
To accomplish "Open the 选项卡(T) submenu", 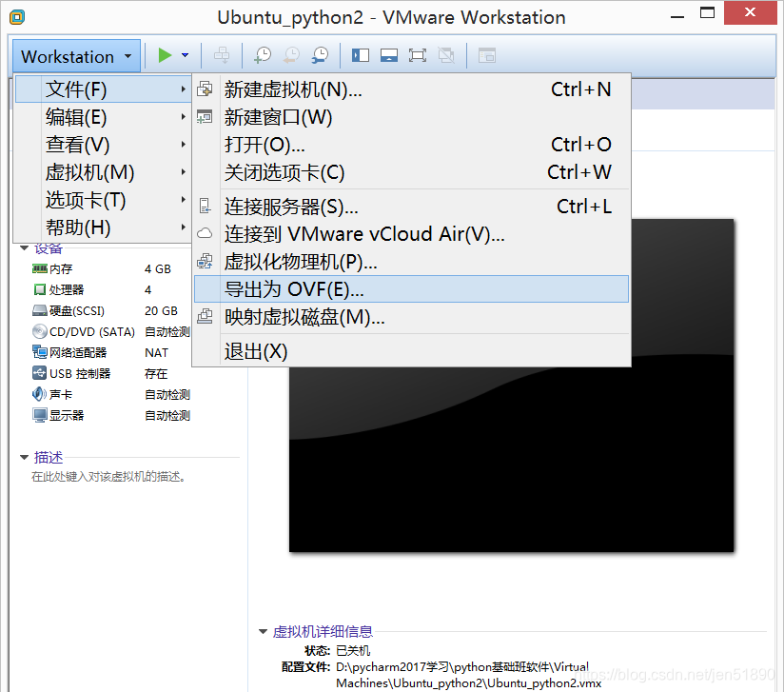I will coord(103,200).
